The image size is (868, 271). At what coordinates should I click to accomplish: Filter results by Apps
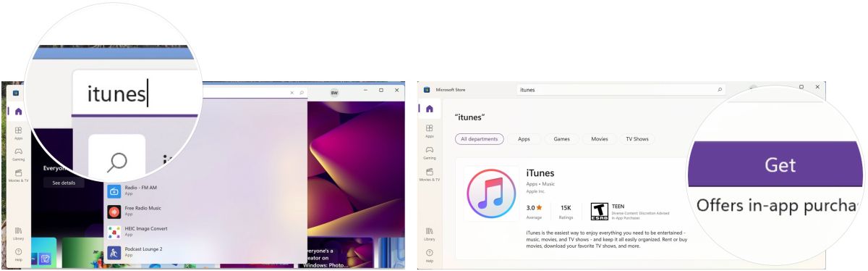(x=524, y=138)
